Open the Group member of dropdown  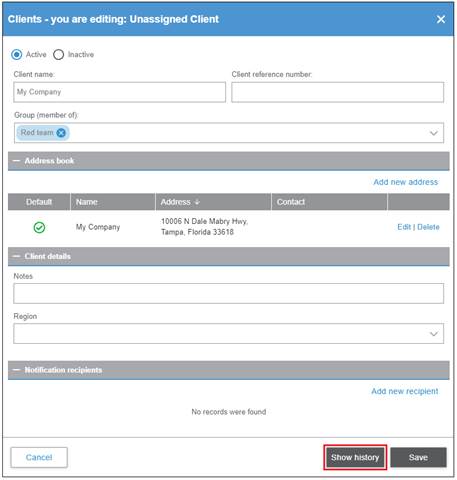[434, 133]
